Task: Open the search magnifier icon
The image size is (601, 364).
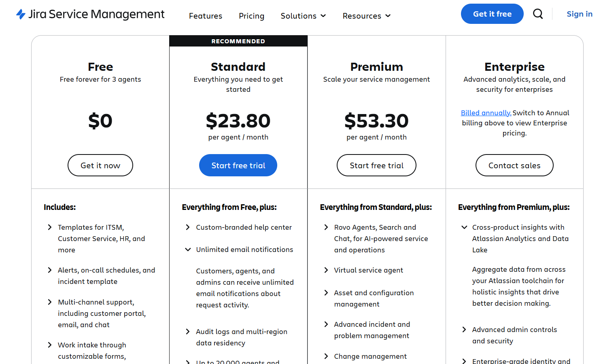Action: point(537,14)
